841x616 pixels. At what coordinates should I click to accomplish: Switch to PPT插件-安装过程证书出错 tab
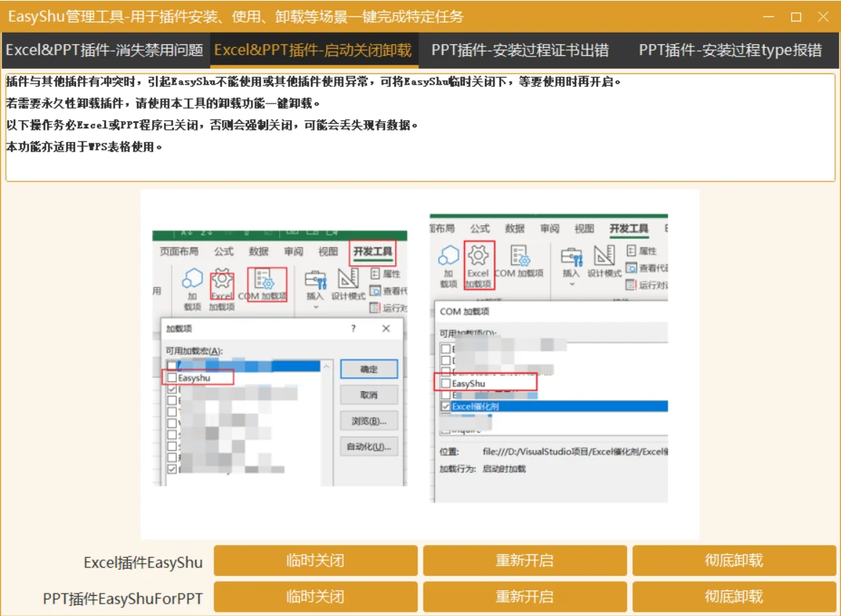pos(521,50)
